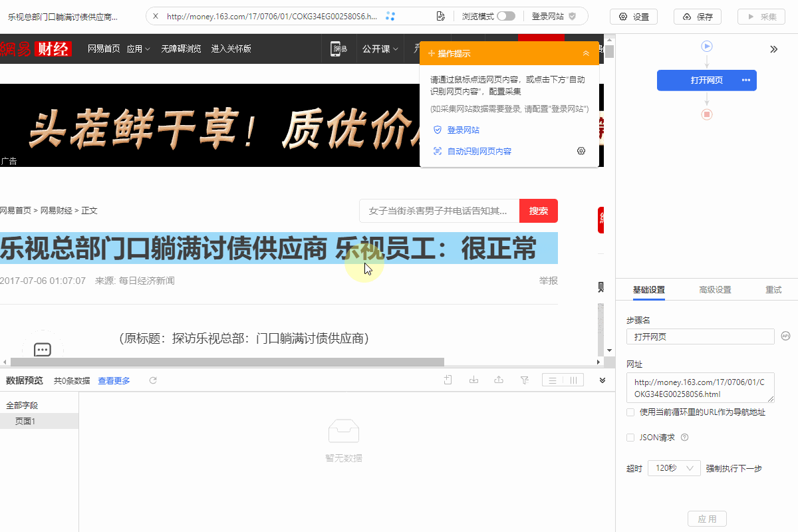The width and height of the screenshot is (798, 532).
Task: Collapse the data preview panel
Action: [x=602, y=380]
